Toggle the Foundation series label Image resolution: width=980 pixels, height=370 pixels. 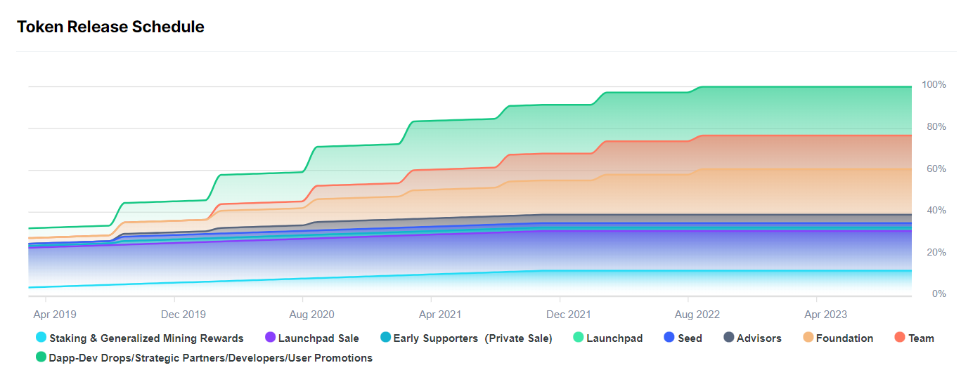844,338
